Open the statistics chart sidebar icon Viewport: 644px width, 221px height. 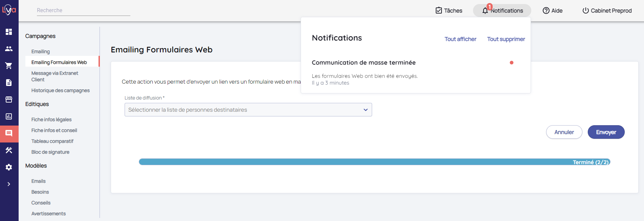9,116
